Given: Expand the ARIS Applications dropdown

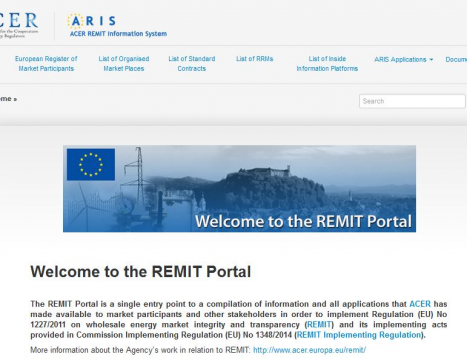Looking at the screenshot, I should pyautogui.click(x=403, y=60).
